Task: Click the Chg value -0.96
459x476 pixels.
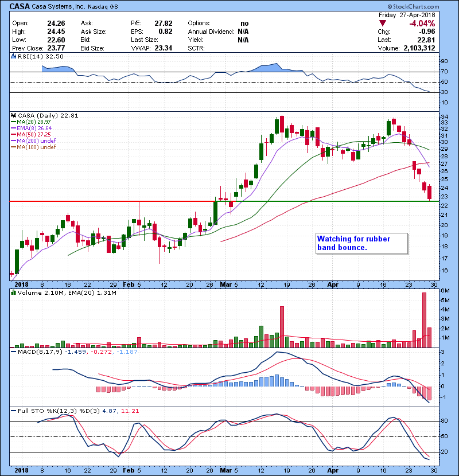Action: click(x=427, y=32)
